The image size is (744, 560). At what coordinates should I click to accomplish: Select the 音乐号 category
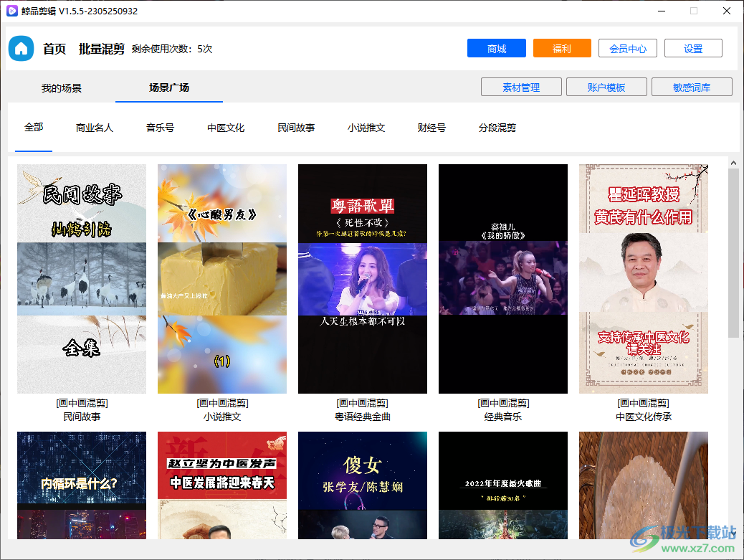(160, 128)
